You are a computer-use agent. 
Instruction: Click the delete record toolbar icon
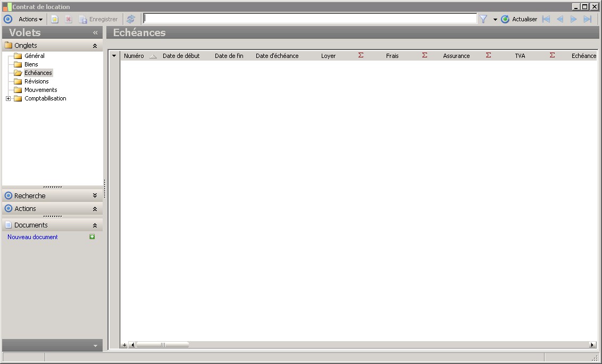(x=69, y=19)
